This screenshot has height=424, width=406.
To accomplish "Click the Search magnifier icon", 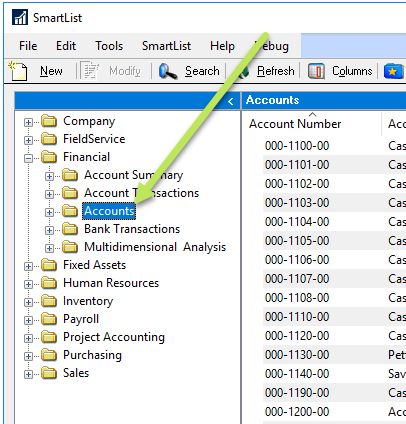I will pos(168,71).
